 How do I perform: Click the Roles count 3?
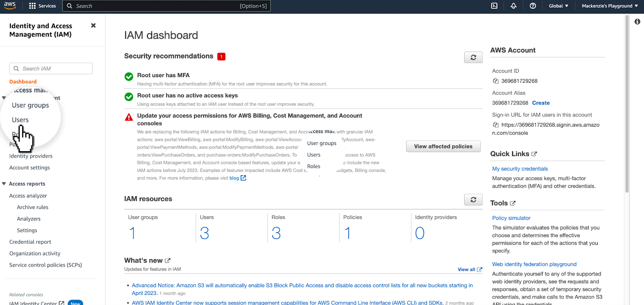pos(276,233)
